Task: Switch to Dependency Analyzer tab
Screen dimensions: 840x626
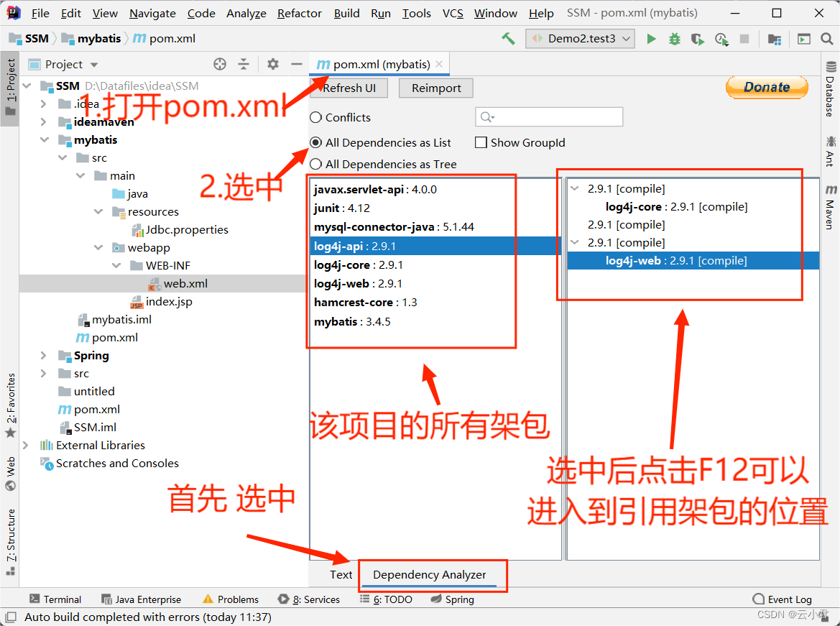Action: (429, 574)
